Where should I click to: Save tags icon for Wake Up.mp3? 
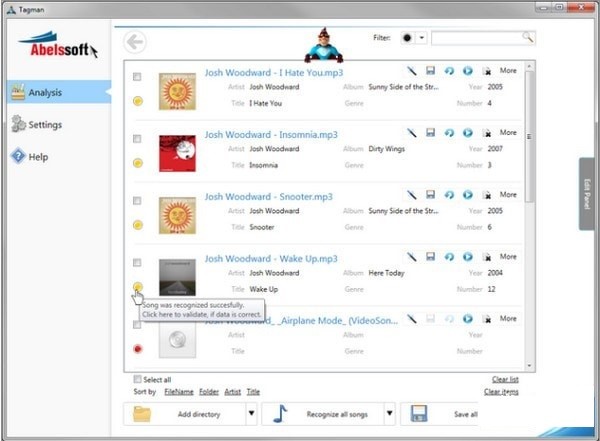430,257
